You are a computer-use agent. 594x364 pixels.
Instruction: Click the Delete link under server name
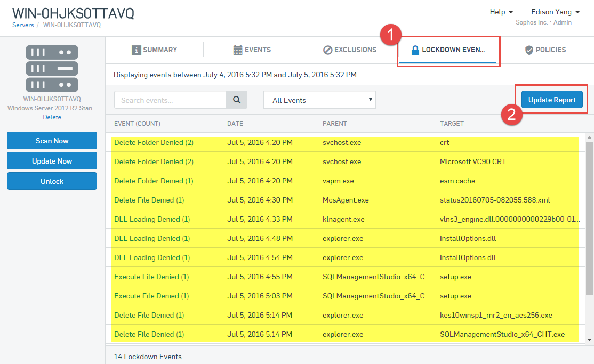pos(52,117)
